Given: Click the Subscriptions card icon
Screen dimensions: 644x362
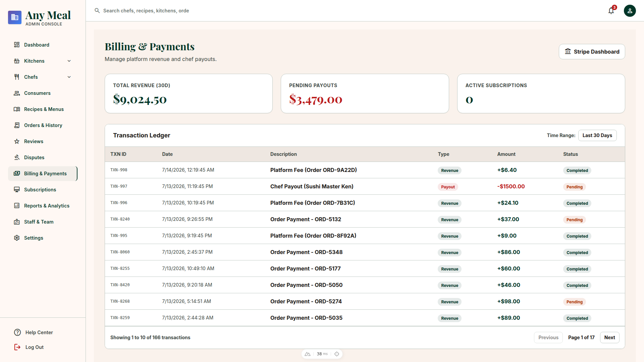Looking at the screenshot, I should (x=17, y=190).
